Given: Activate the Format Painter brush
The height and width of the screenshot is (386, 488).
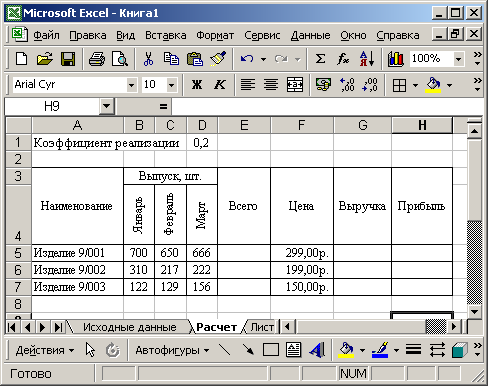Looking at the screenshot, I should (218, 59).
